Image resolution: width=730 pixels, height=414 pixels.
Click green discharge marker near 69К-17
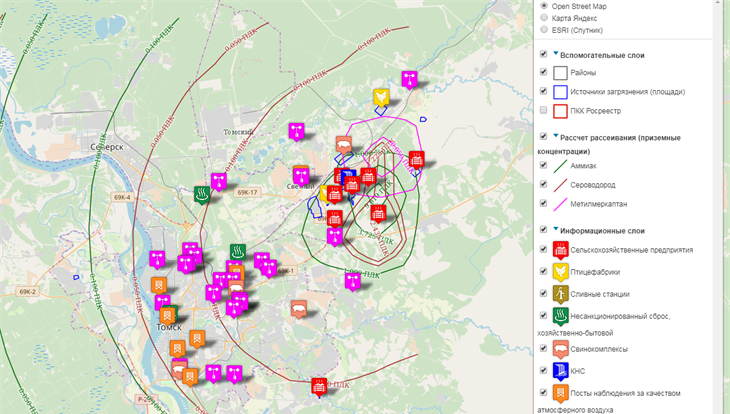202,195
